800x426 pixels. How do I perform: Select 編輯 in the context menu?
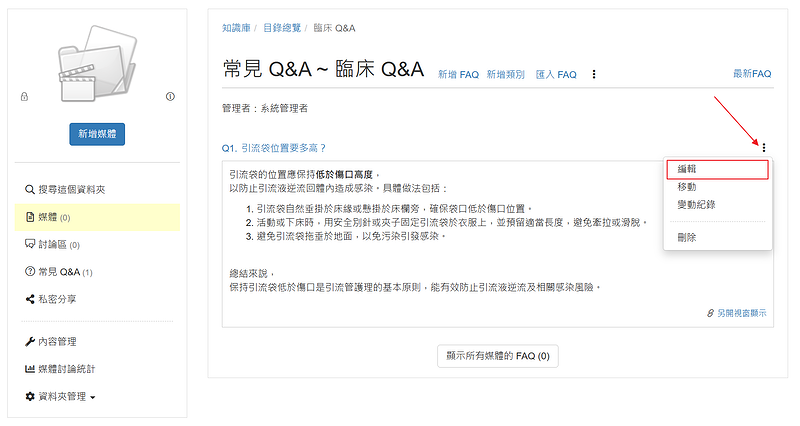pos(687,170)
